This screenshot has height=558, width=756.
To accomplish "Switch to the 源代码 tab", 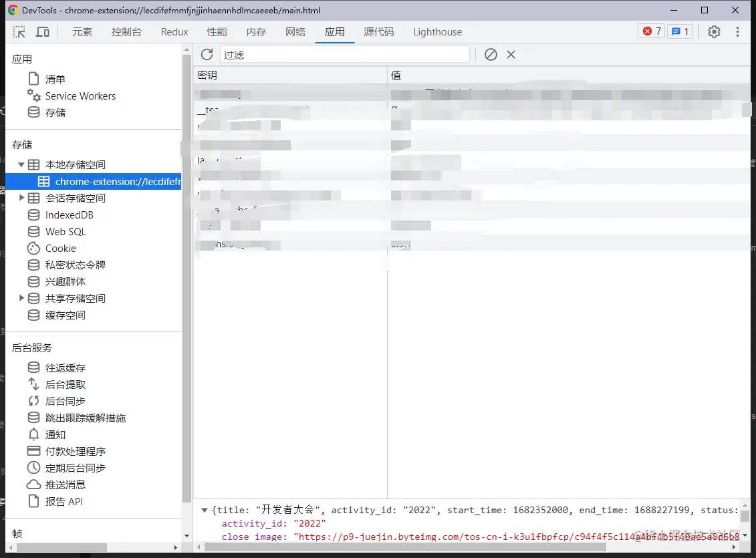I will click(378, 32).
